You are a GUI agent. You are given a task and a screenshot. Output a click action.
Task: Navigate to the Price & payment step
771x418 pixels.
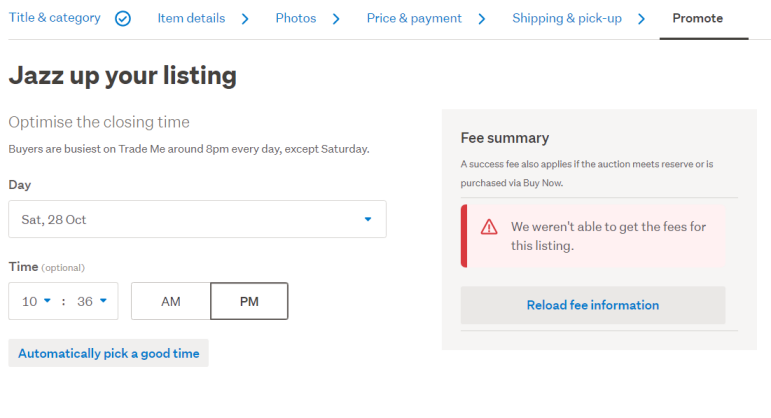414,18
